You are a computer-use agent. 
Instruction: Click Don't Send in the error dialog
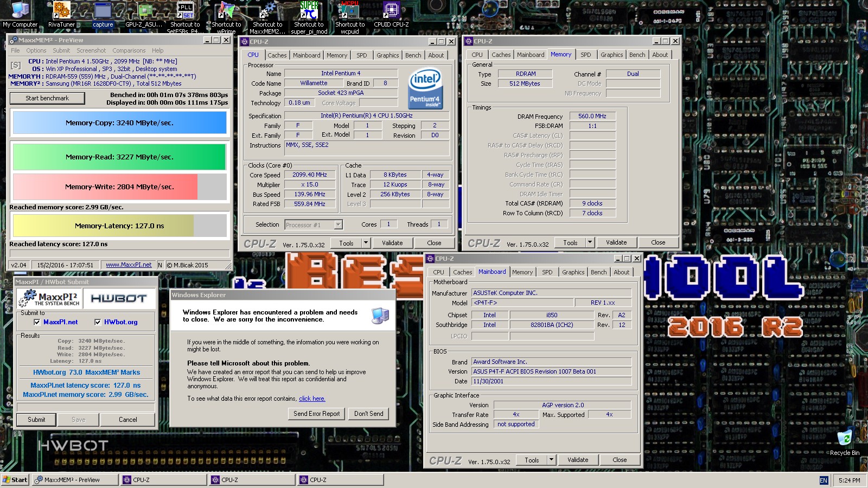point(369,414)
